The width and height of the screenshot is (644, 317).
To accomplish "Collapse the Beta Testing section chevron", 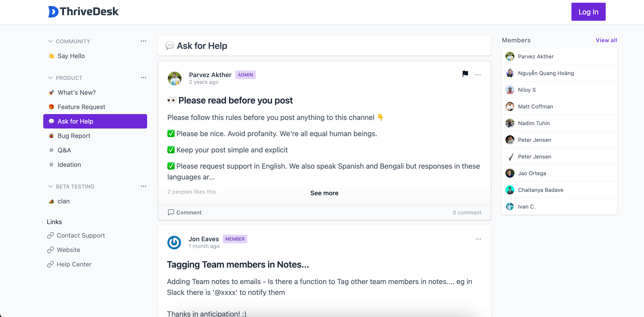I will [50, 186].
